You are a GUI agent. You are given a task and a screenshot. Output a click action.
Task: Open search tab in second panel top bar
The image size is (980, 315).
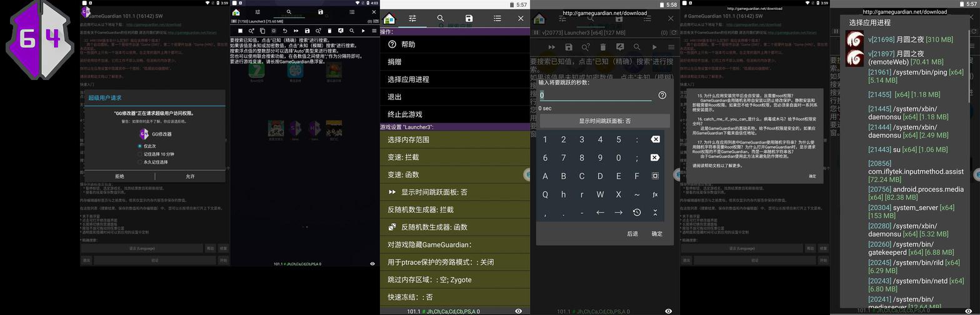pyautogui.click(x=289, y=12)
